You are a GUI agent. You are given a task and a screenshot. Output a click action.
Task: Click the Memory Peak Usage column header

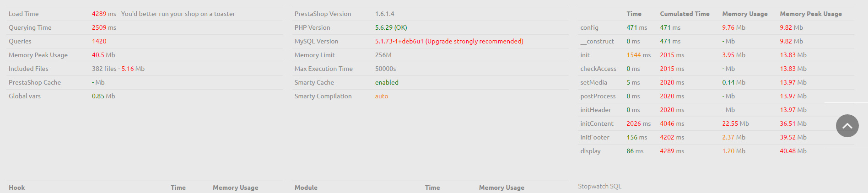point(811,14)
